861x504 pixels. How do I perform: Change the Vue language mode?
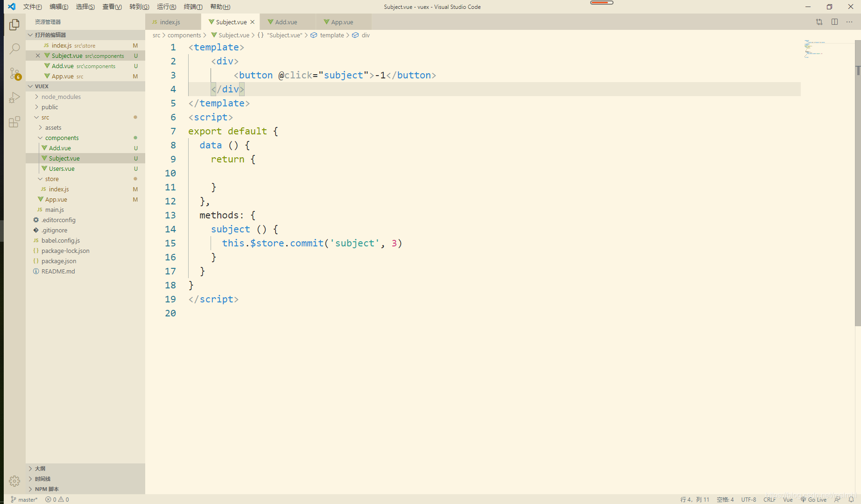(x=788, y=499)
